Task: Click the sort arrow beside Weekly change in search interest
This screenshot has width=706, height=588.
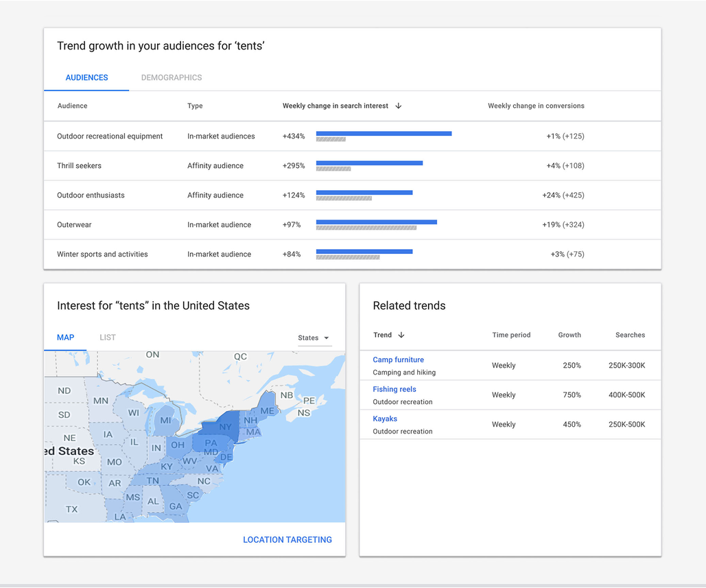Action: pos(399,106)
